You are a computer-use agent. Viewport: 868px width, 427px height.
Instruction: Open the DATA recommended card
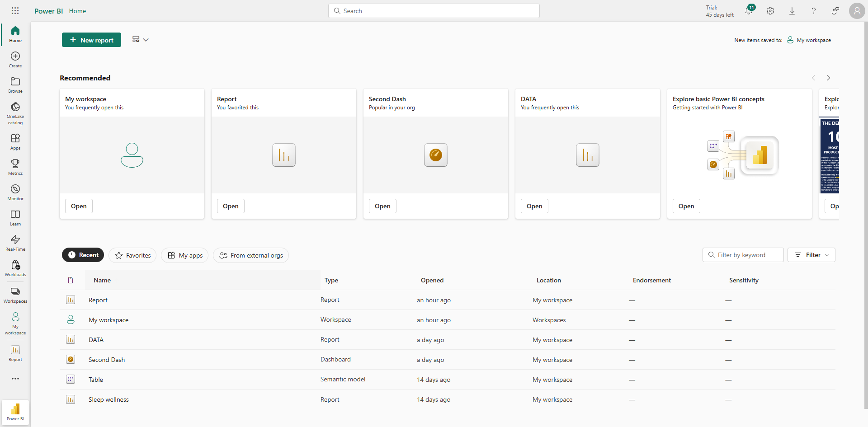click(534, 206)
